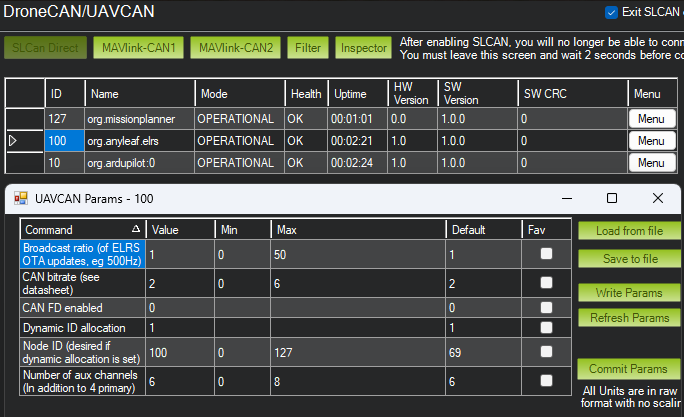The image size is (684, 417).
Task: Click the Default value 69 cell
Action: 484,352
